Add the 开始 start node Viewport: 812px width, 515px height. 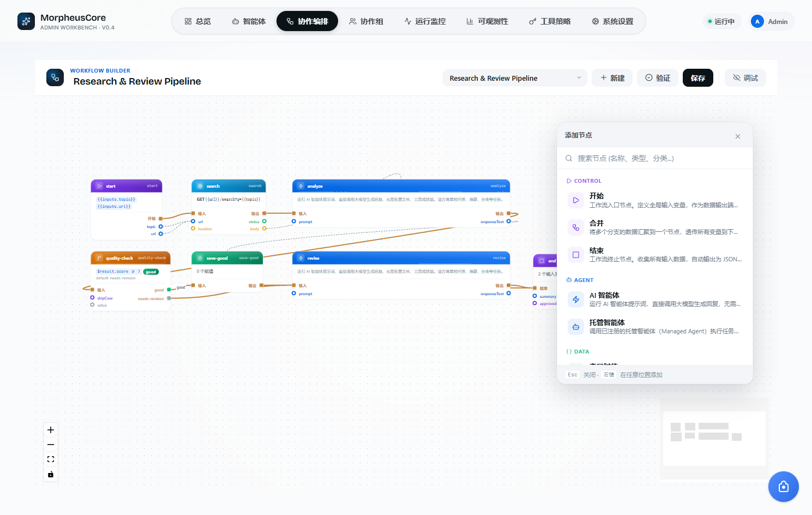(655, 200)
